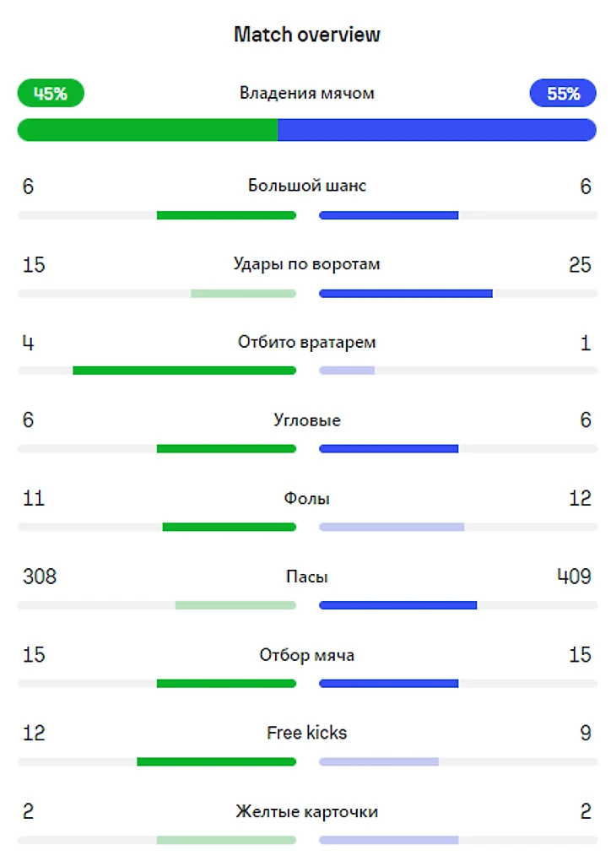Image resolution: width=616 pixels, height=861 pixels.
Task: Click the green part of possession bar
Action: click(148, 129)
